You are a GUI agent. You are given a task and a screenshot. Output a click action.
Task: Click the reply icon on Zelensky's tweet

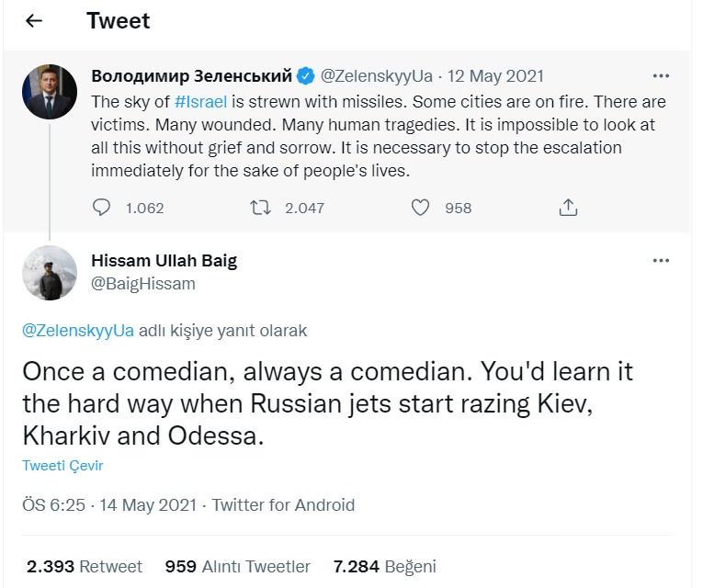(101, 208)
